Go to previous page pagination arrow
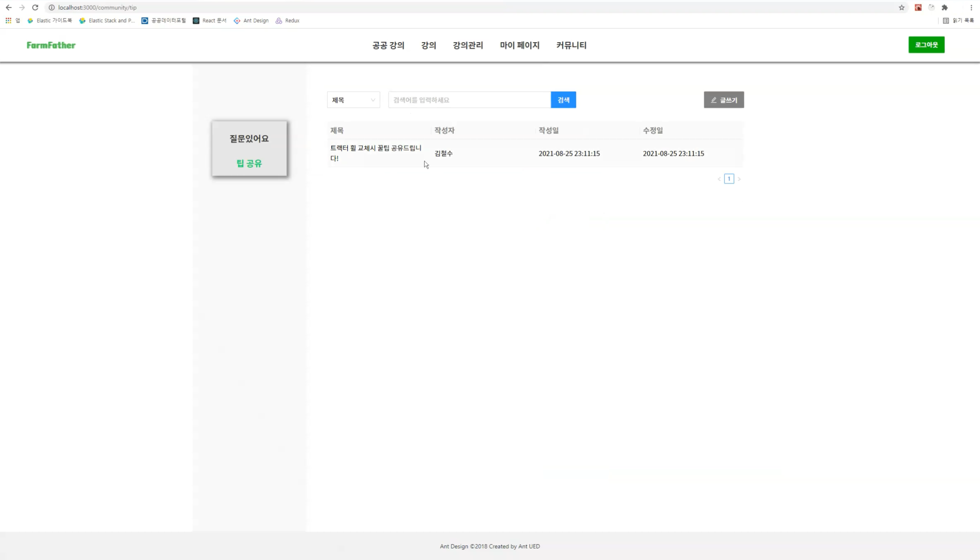The image size is (980, 560). [719, 179]
